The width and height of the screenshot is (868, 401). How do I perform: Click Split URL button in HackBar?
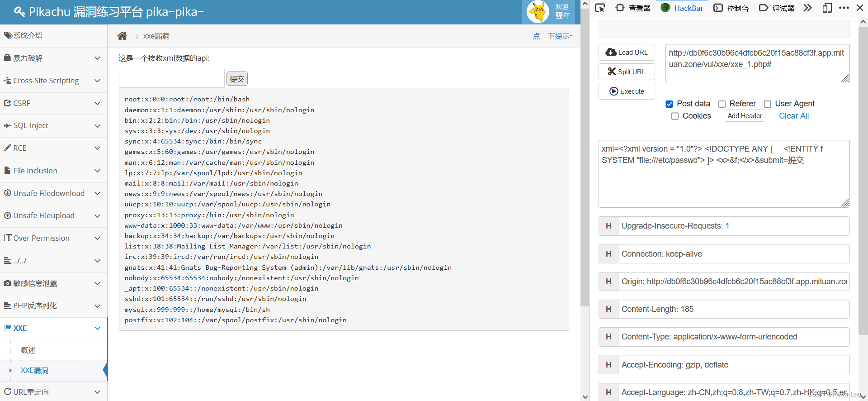pos(627,72)
